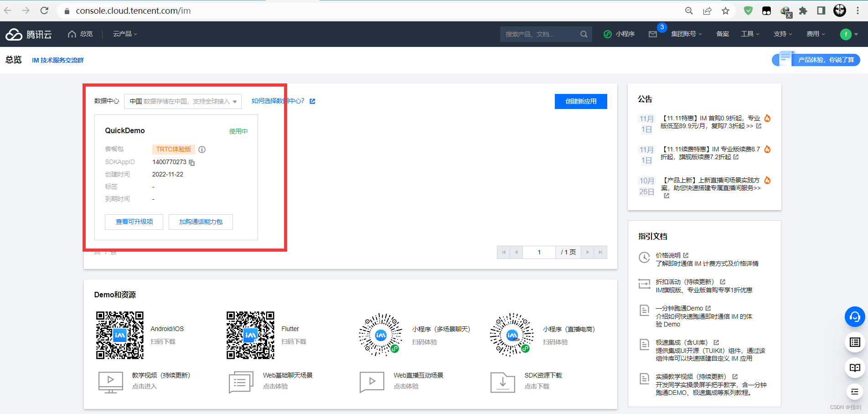Go to previous page in pagination
Image resolution: width=868 pixels, height=414 pixels.
(516, 252)
